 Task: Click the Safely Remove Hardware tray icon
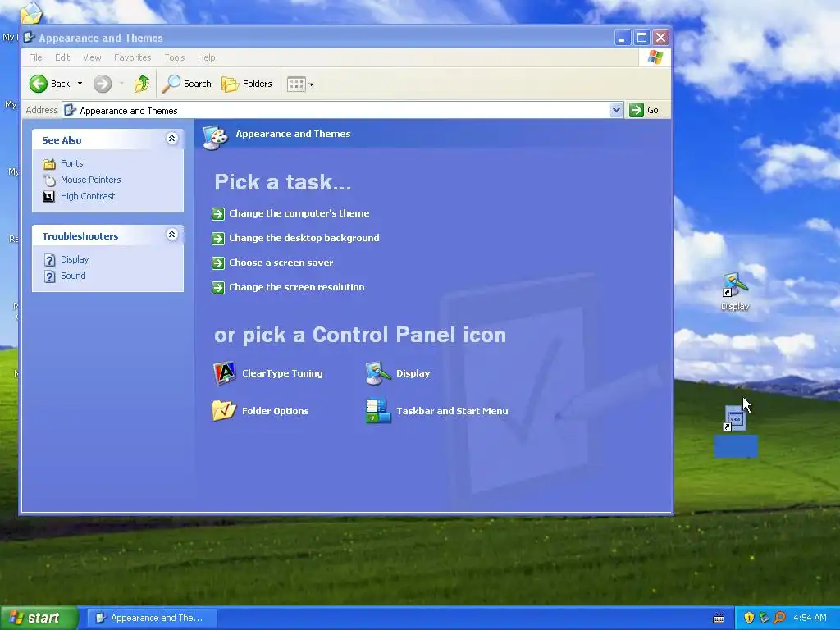(764, 618)
